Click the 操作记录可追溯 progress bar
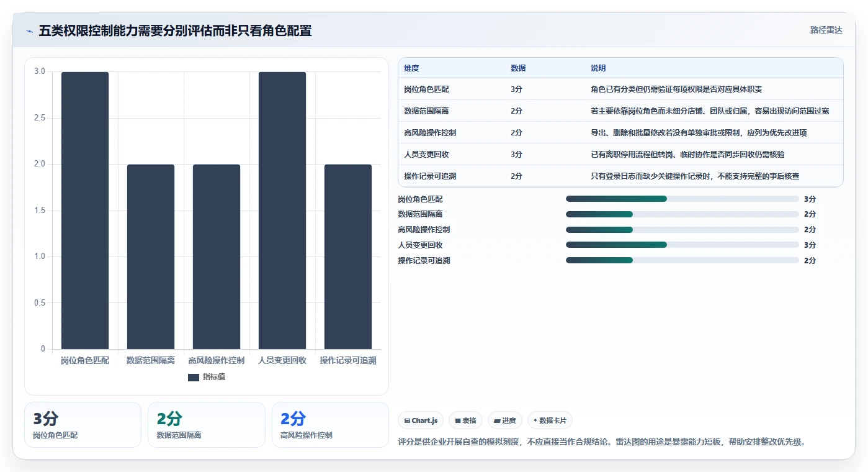This screenshot has height=472, width=868. (682, 260)
